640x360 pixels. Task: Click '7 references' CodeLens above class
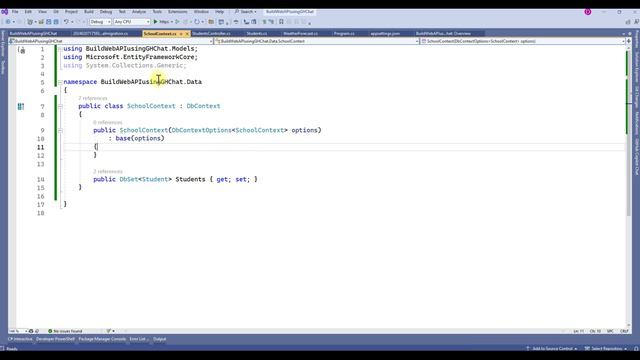coord(93,98)
